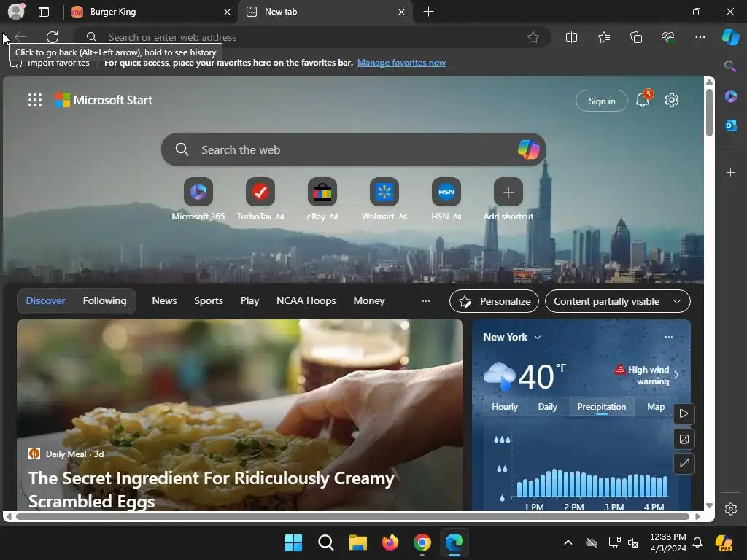Add sidebar app with plus icon
Image resolution: width=747 pixels, height=560 pixels.
click(x=730, y=172)
